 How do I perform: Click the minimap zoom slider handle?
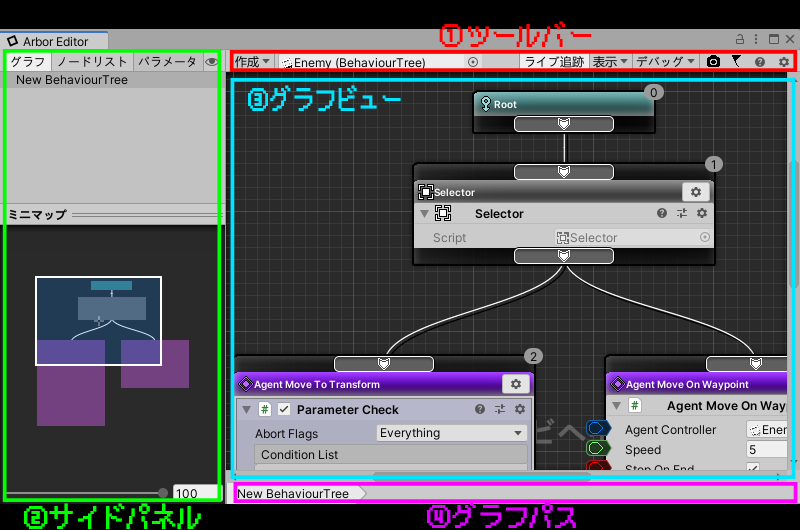tap(163, 492)
